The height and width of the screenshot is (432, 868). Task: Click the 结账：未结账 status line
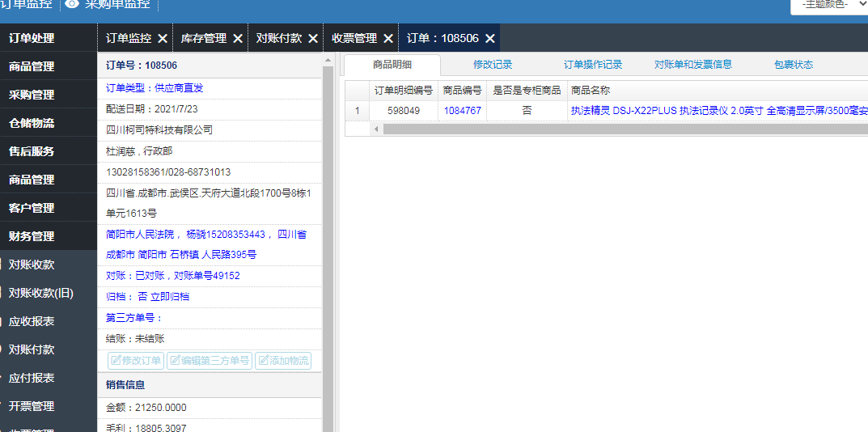tap(135, 339)
